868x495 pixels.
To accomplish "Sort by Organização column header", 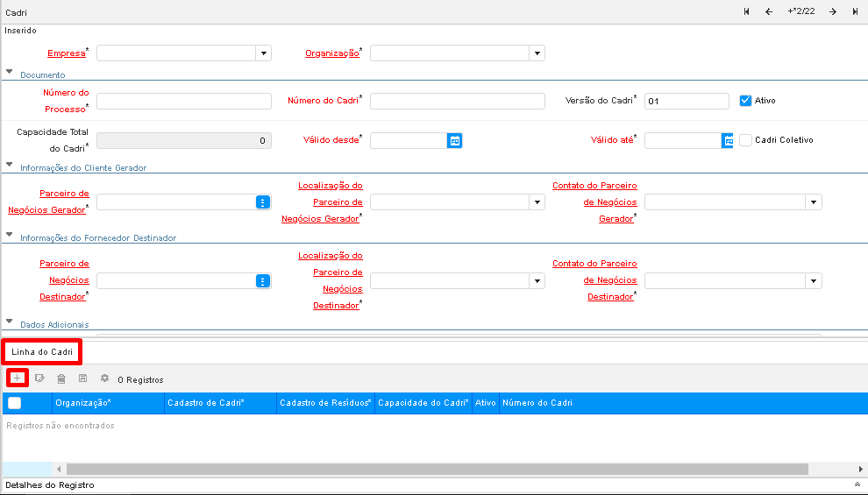I will [x=109, y=403].
